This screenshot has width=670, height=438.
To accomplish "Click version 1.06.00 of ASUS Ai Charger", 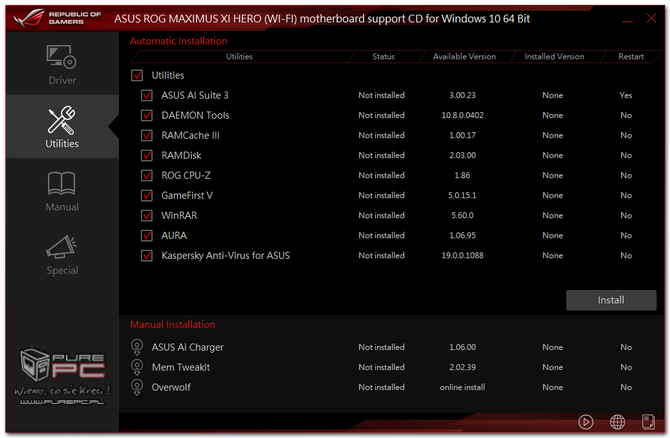I will coord(462,347).
